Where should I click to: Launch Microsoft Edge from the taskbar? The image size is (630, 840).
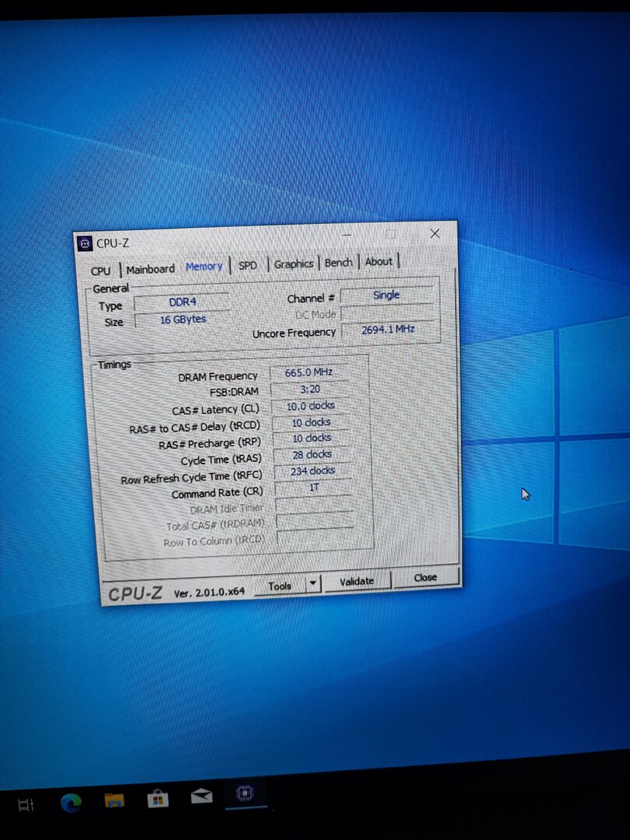pyautogui.click(x=71, y=802)
